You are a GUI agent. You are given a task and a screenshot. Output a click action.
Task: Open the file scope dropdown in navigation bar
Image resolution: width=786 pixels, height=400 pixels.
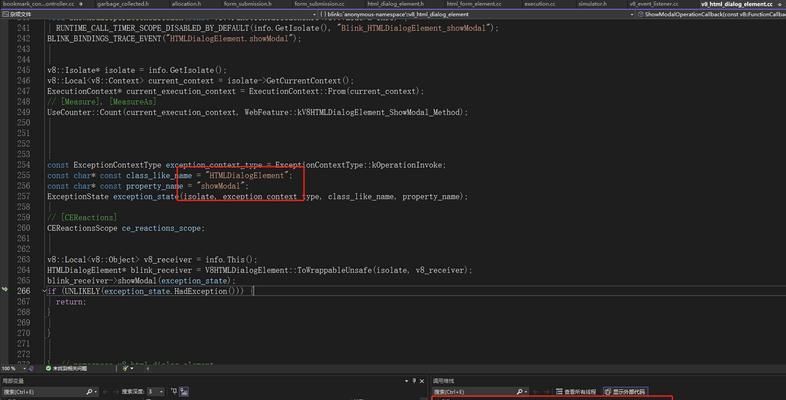pos(159,14)
